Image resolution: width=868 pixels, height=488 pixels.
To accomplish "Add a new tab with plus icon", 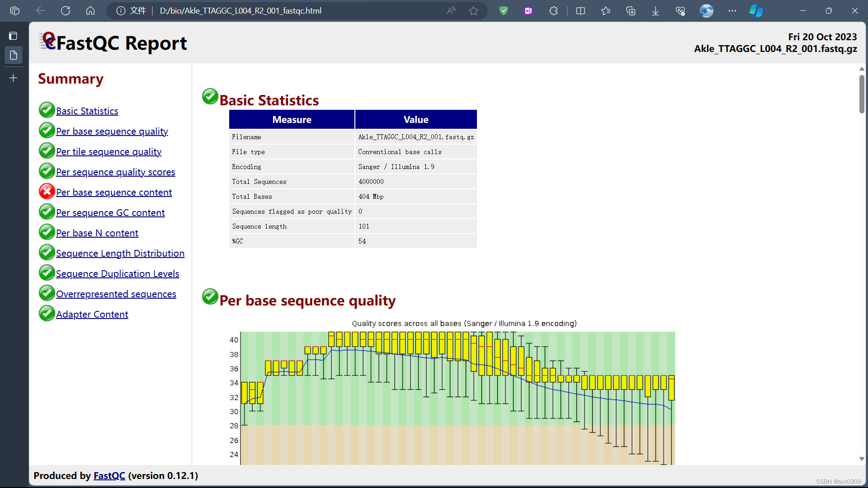I will tap(14, 78).
